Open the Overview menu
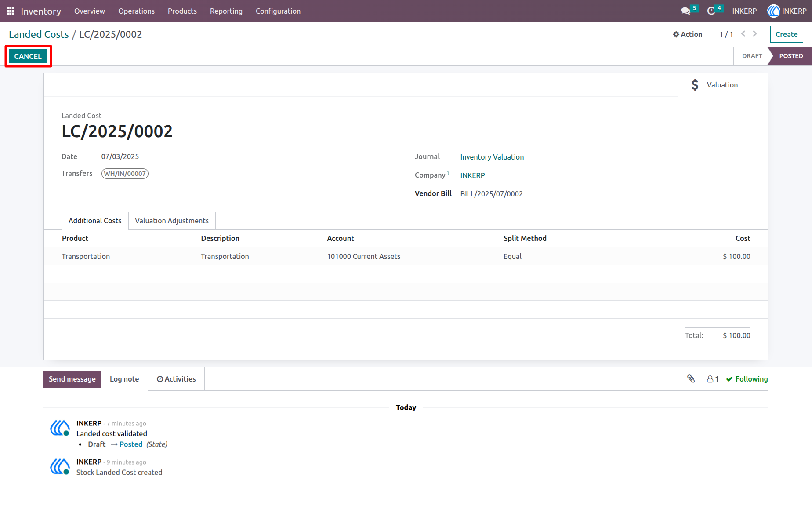Image resolution: width=812 pixels, height=509 pixels. tap(90, 11)
